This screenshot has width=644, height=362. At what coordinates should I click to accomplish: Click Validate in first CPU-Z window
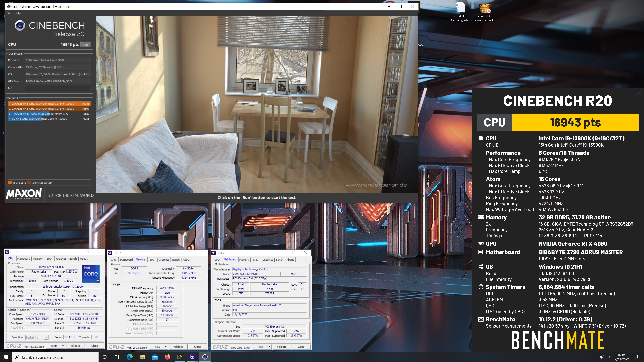(x=75, y=346)
